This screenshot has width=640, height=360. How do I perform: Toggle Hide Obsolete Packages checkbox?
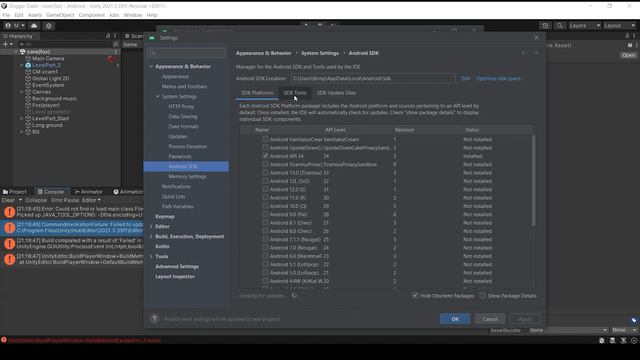tap(415, 296)
